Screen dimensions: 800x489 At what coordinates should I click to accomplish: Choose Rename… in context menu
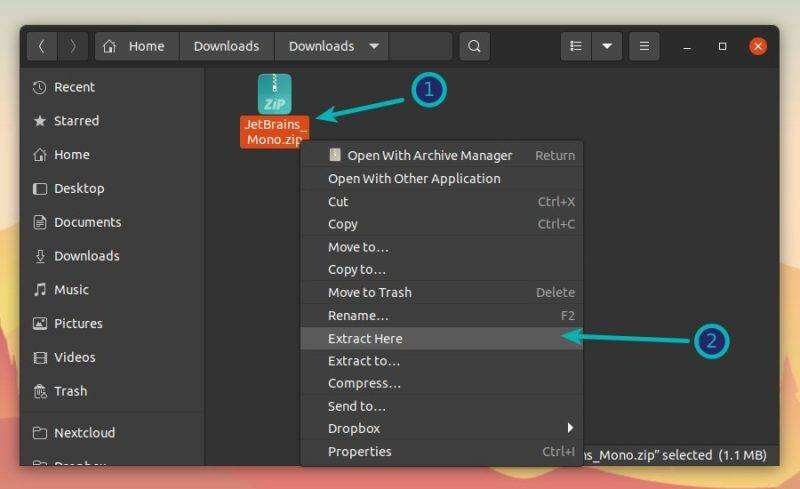coord(441,315)
